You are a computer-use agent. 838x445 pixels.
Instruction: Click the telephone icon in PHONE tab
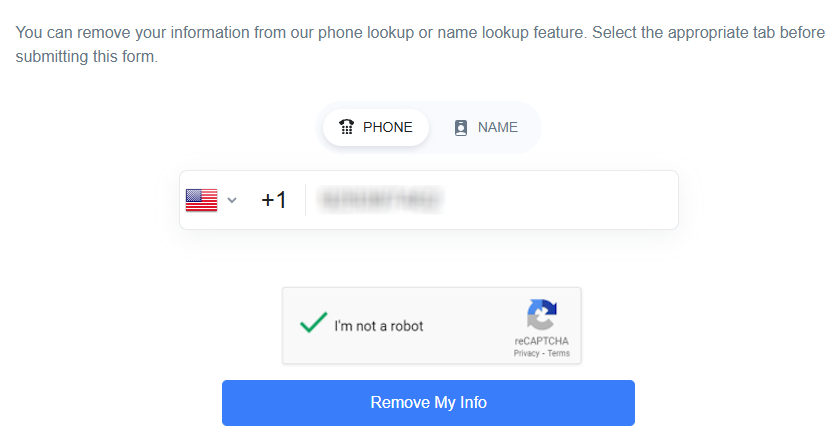(346, 127)
